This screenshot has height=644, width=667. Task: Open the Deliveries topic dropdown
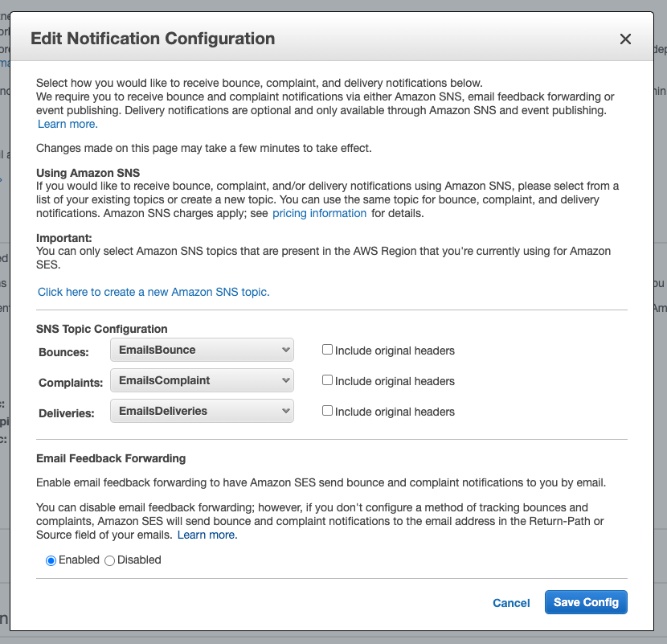coord(202,411)
